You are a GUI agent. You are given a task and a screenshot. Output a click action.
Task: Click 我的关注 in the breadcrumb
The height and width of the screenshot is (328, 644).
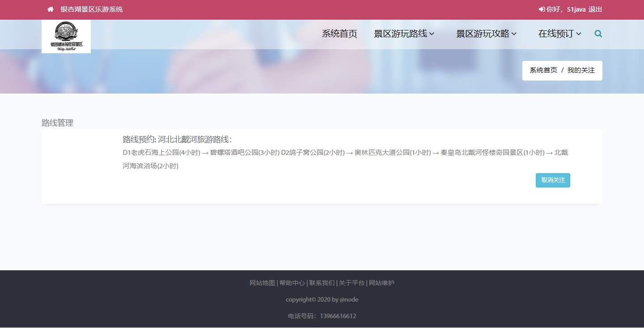click(581, 70)
